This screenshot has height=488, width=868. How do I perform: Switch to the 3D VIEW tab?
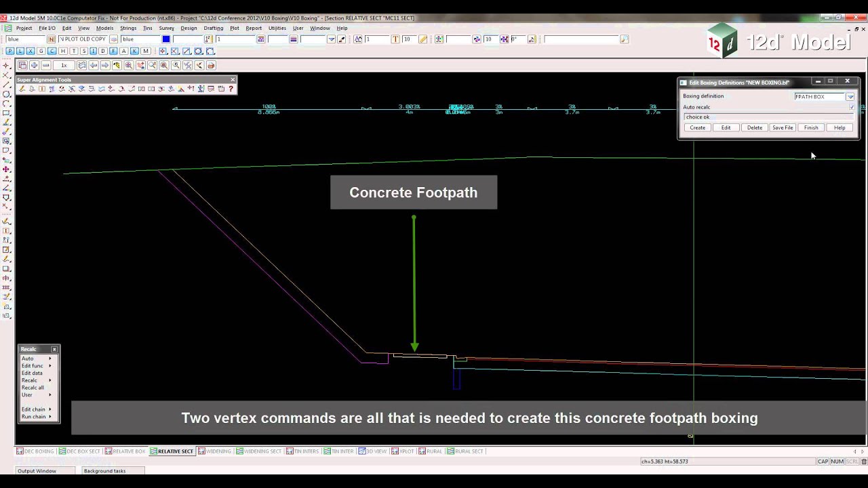(x=372, y=451)
